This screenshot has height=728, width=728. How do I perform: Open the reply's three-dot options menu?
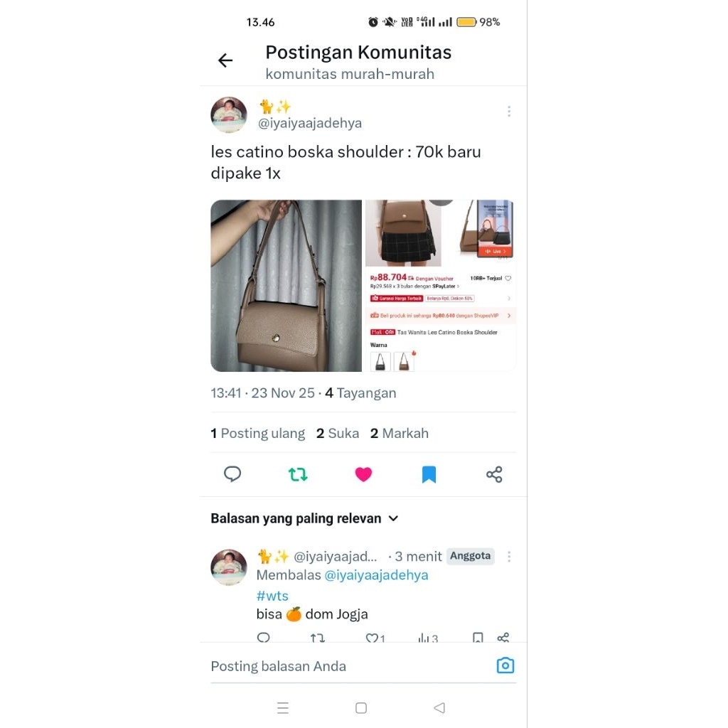tap(509, 557)
